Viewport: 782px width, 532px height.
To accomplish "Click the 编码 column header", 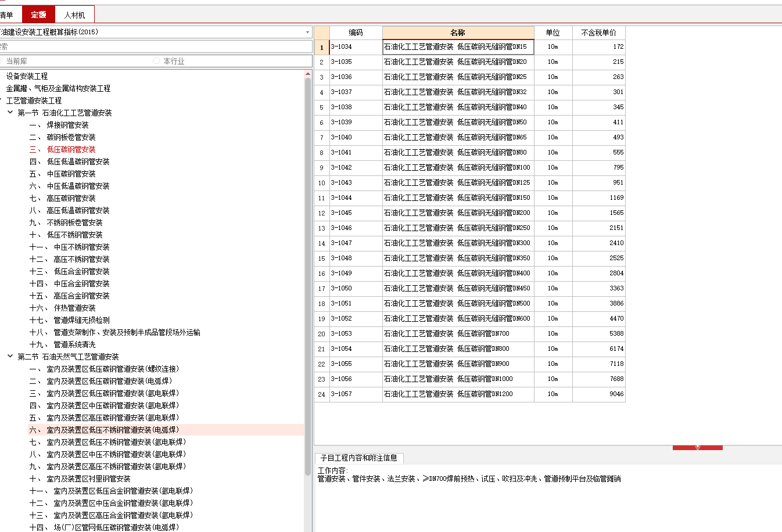I will [x=356, y=33].
